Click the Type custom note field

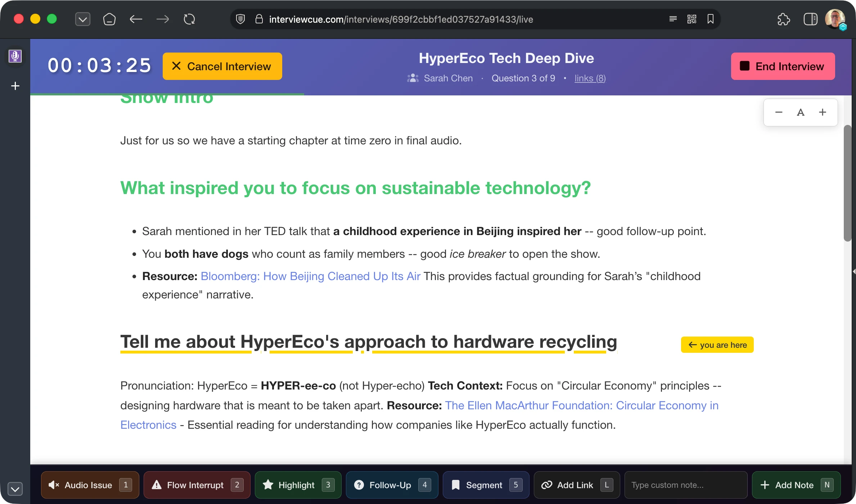click(x=685, y=485)
